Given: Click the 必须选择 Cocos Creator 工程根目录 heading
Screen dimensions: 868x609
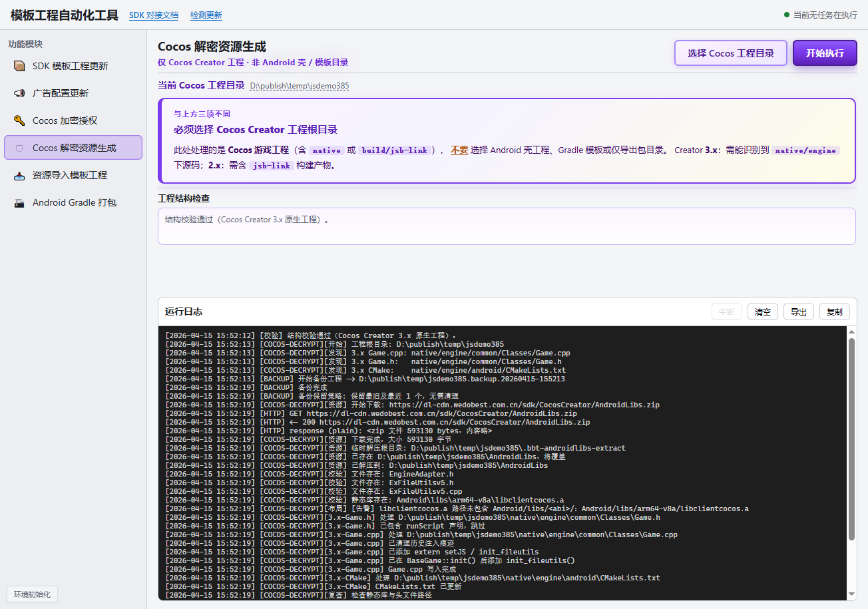Looking at the screenshot, I should (256, 130).
